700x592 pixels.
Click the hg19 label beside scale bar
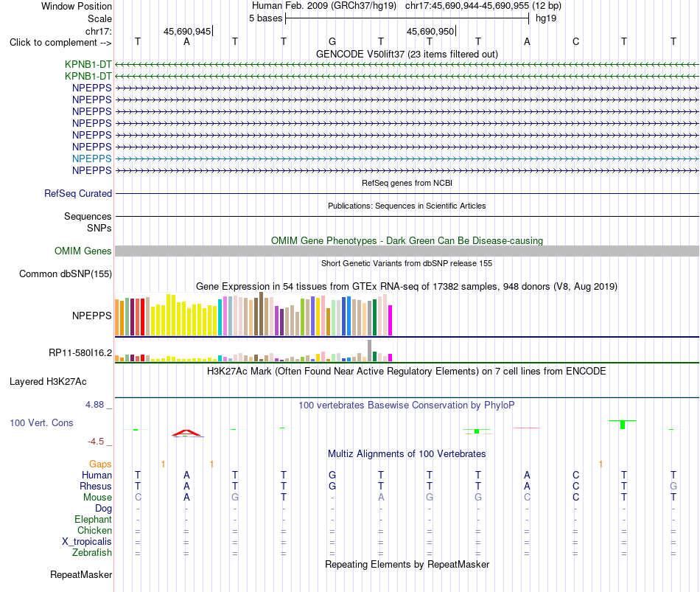[546, 18]
